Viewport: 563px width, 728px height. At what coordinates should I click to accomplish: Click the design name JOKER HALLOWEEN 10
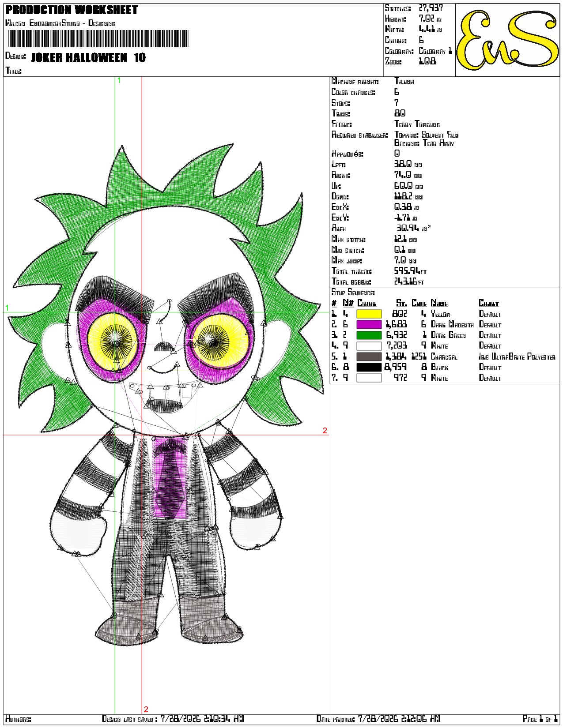88,57
